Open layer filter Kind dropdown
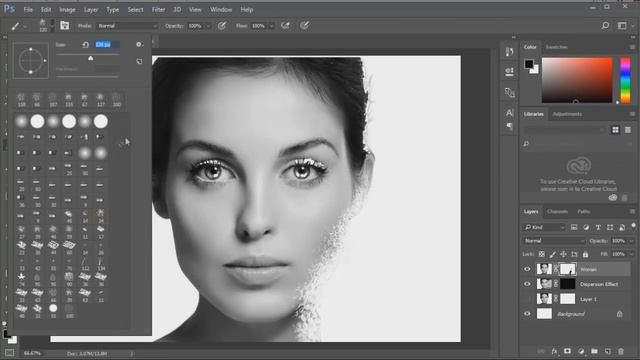The height and width of the screenshot is (360, 640). (x=544, y=227)
